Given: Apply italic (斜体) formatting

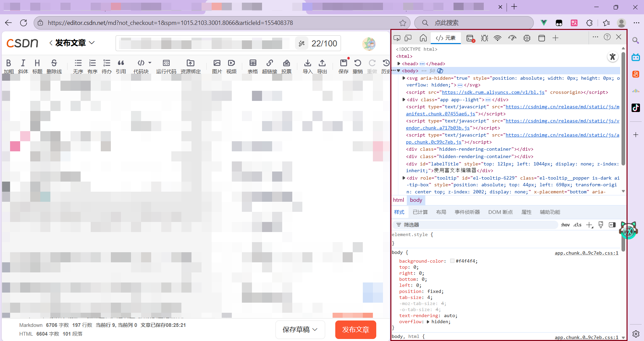Looking at the screenshot, I should click(23, 66).
